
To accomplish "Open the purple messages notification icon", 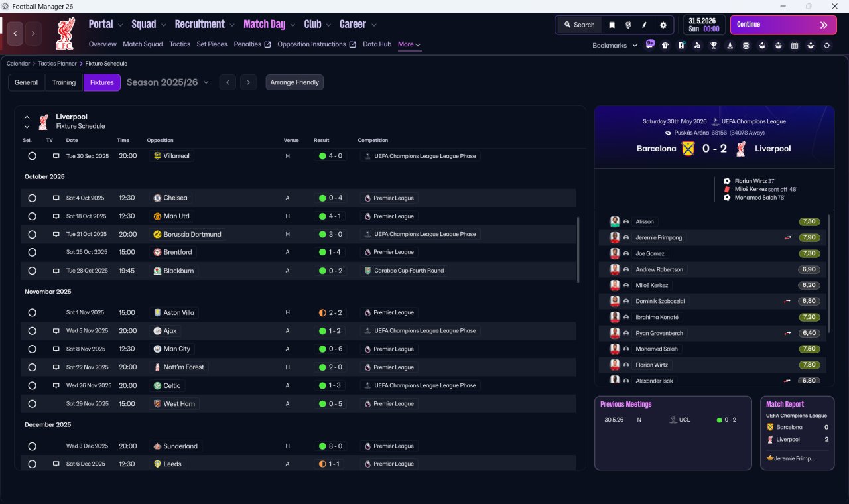I will coord(650,44).
